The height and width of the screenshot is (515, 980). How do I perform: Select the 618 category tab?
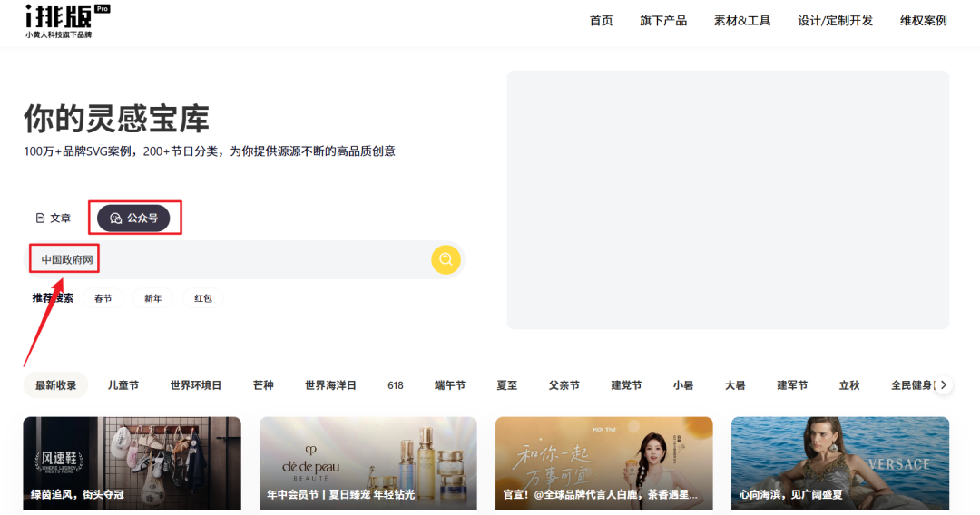click(396, 385)
